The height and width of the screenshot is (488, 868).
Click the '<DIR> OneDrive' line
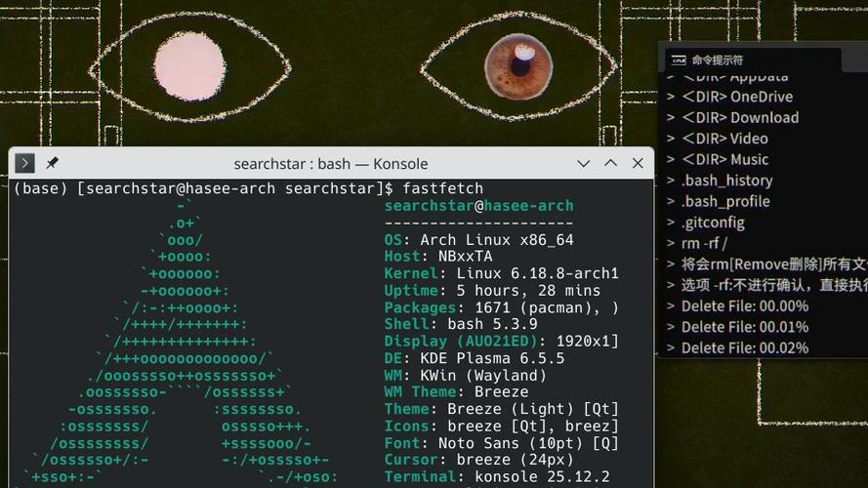(x=730, y=97)
